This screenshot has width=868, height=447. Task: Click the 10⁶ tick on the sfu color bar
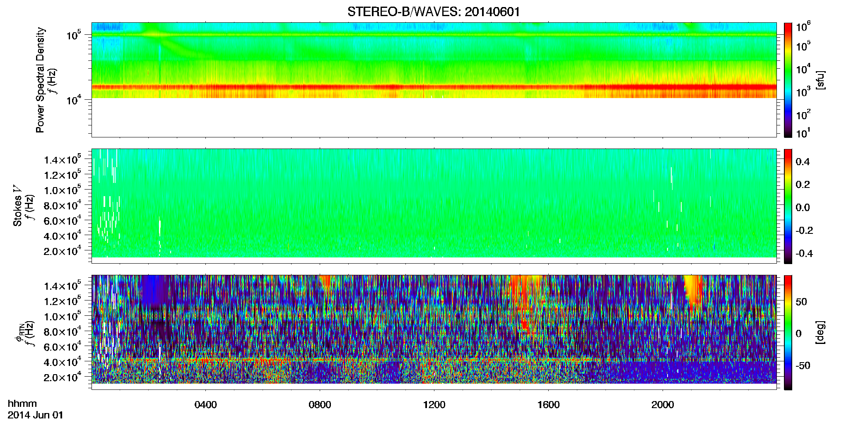coord(803,27)
